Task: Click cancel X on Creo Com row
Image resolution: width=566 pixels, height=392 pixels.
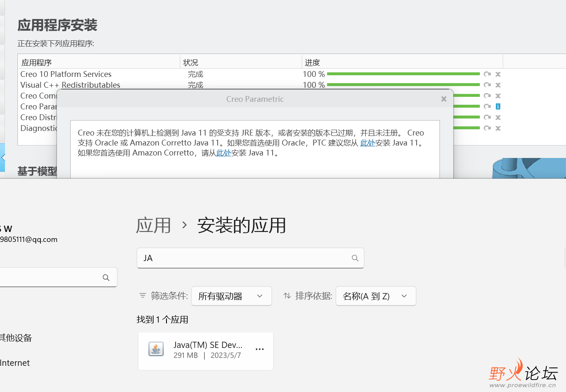Action: 498,96
